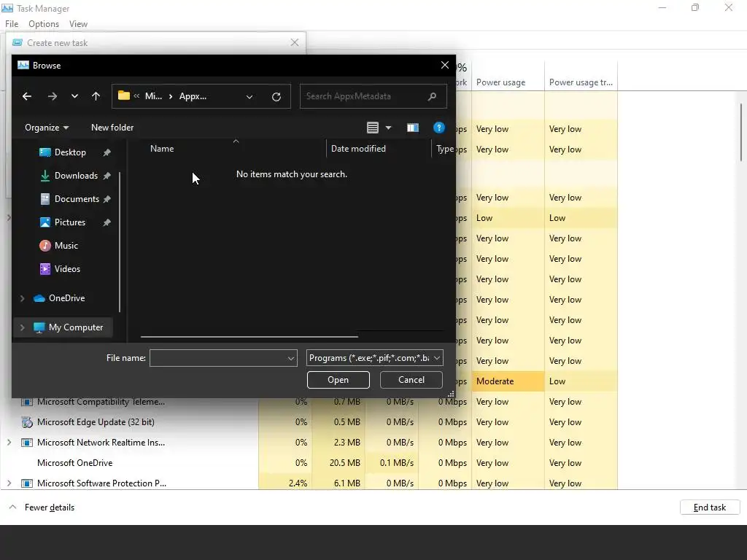The width and height of the screenshot is (747, 560).
Task: Select OneDrive in navigation pane
Action: (x=66, y=298)
